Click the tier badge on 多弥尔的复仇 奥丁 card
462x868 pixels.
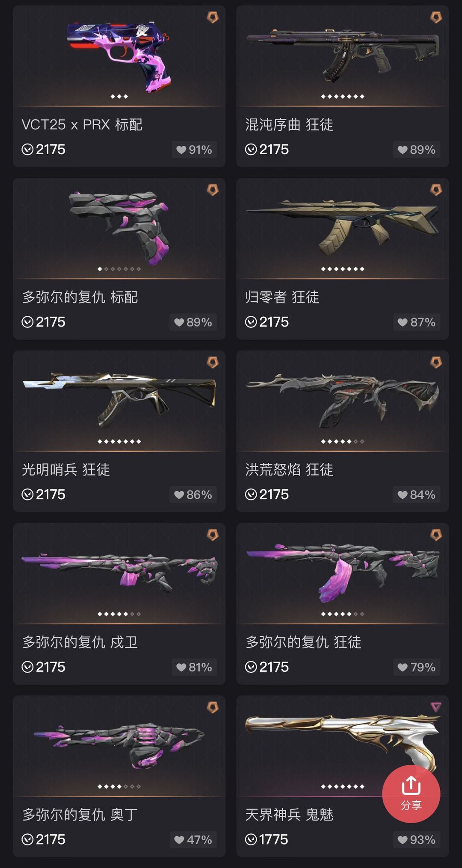[x=213, y=707]
